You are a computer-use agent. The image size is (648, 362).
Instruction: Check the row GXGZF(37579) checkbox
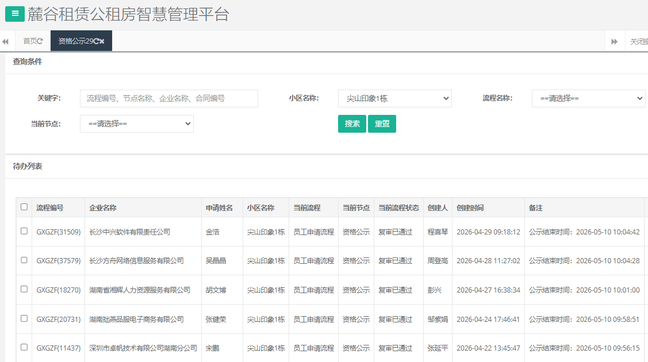(24, 260)
